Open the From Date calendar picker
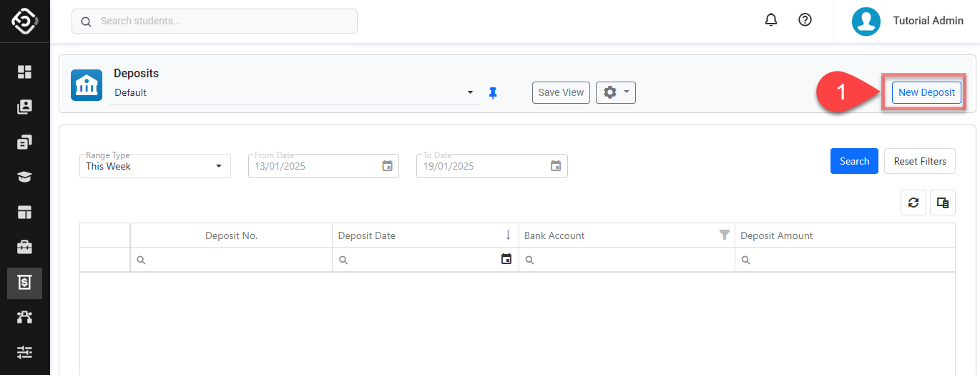The image size is (980, 375). click(387, 166)
